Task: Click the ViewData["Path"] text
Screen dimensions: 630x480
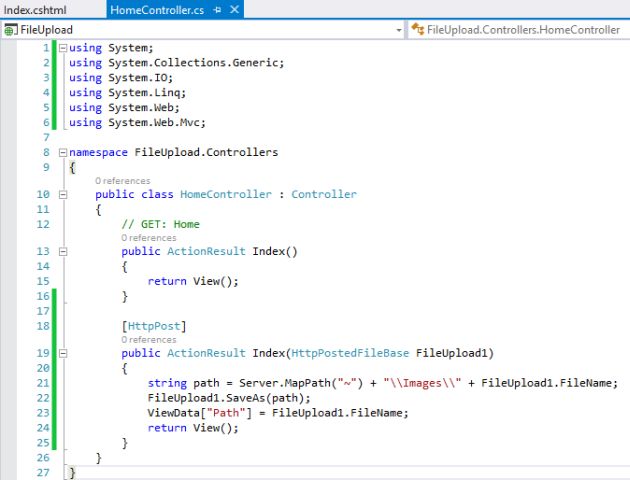Action: pos(200,413)
